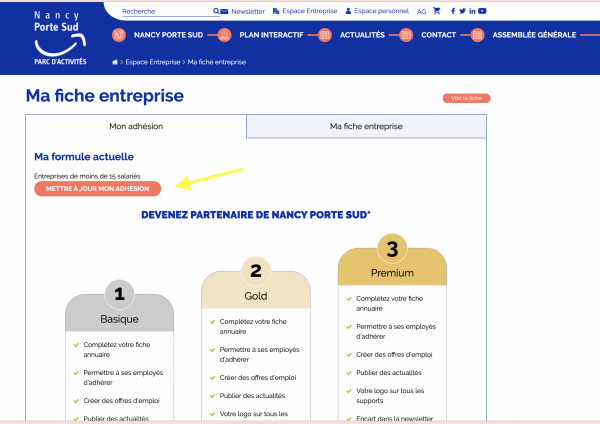Click the orange icon before Contact

click(x=406, y=35)
